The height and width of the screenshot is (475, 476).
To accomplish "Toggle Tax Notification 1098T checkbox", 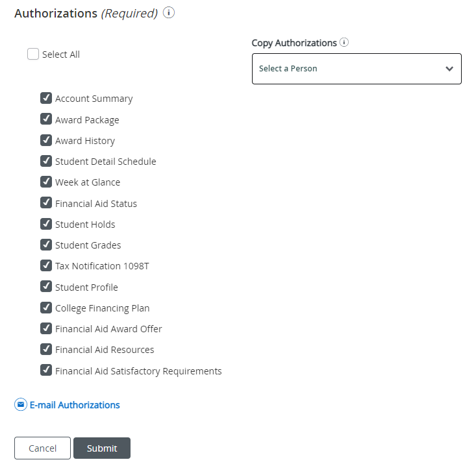I will (46, 265).
